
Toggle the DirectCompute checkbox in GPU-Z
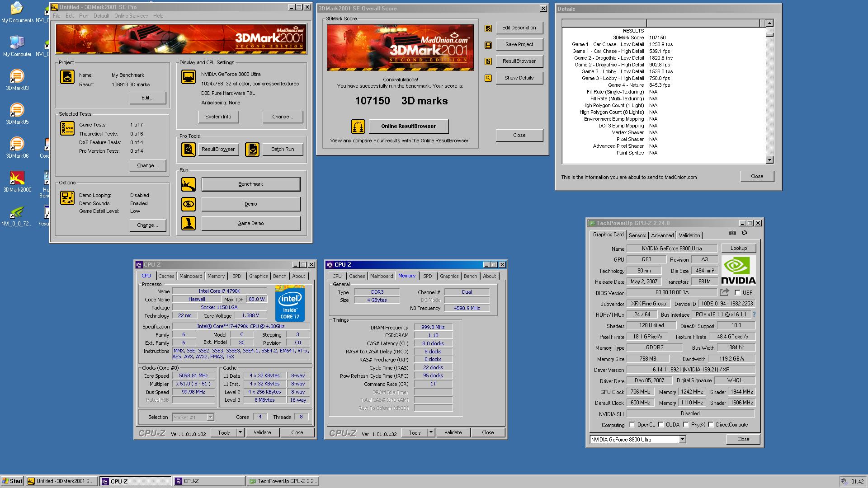[711, 425]
